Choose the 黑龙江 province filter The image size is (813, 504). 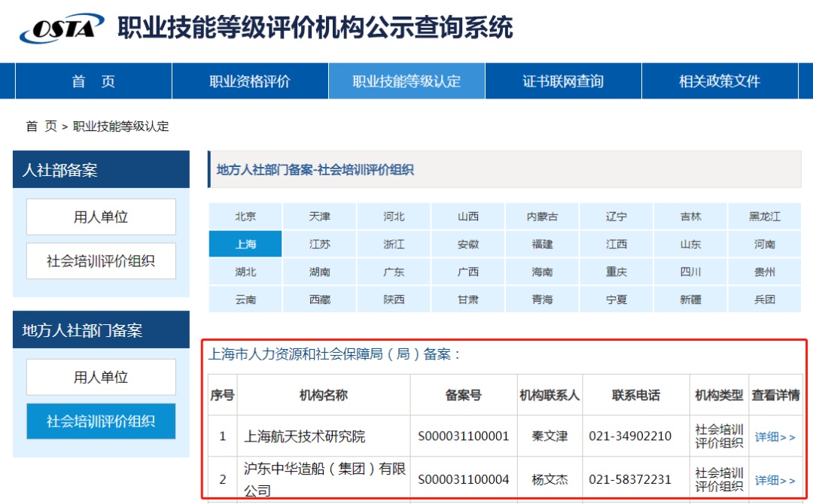click(x=764, y=217)
